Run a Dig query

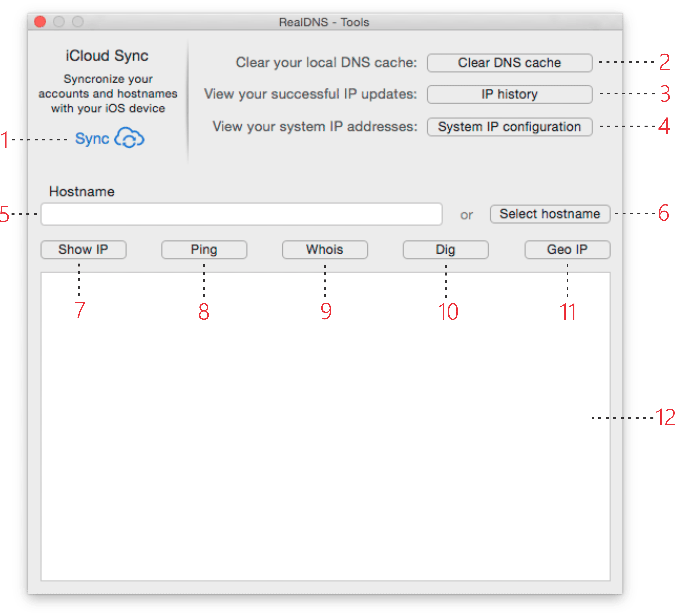pyautogui.click(x=446, y=250)
